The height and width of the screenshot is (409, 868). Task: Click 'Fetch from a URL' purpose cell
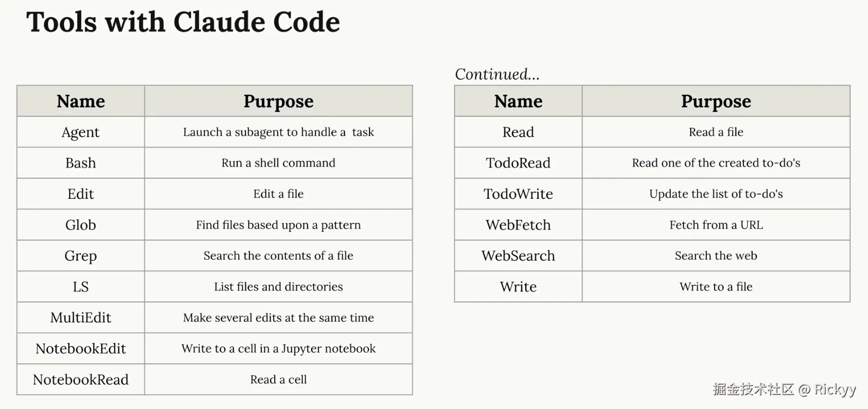pyautogui.click(x=716, y=225)
